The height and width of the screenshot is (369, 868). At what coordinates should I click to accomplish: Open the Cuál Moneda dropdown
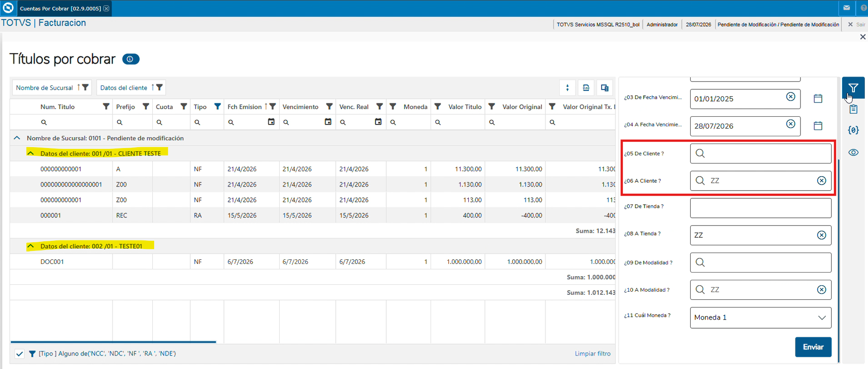coord(761,318)
